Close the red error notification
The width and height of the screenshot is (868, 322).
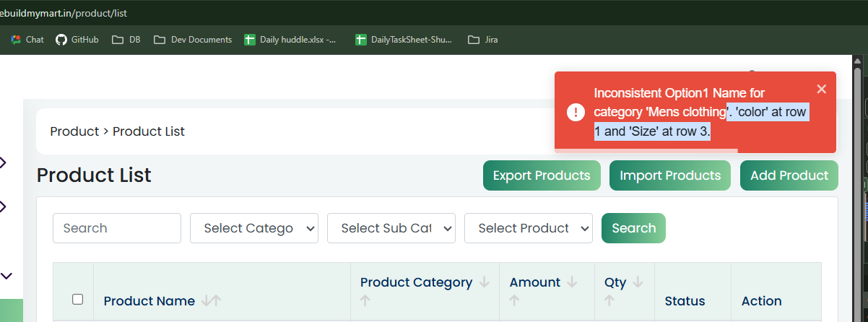(x=821, y=89)
